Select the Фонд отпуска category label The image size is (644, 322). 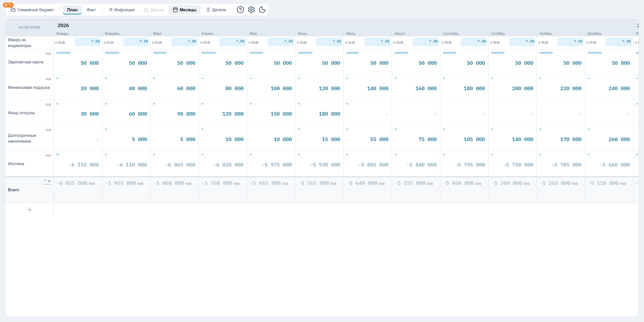pos(21,113)
